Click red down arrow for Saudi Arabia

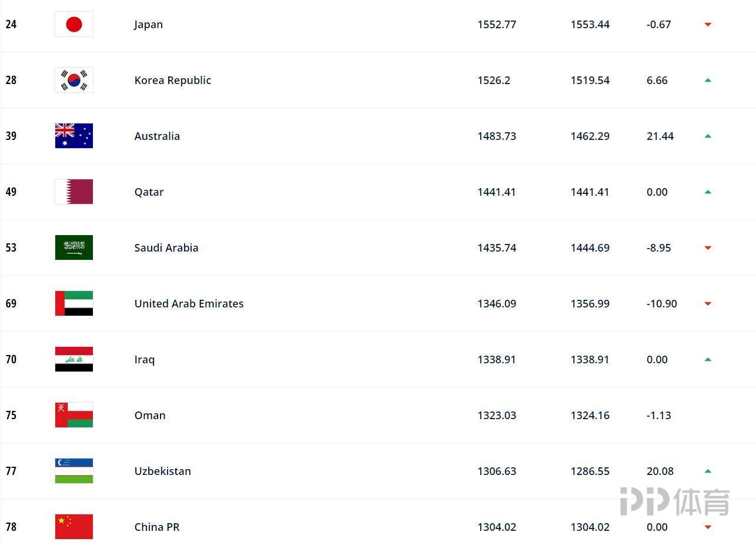coord(708,248)
